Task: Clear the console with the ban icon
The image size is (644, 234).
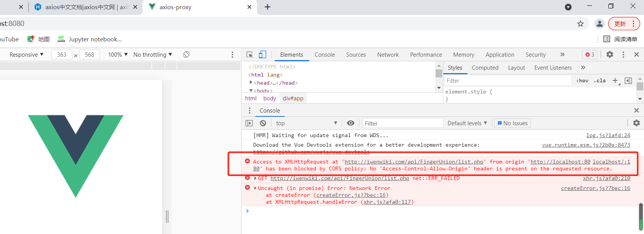Action: coord(263,123)
